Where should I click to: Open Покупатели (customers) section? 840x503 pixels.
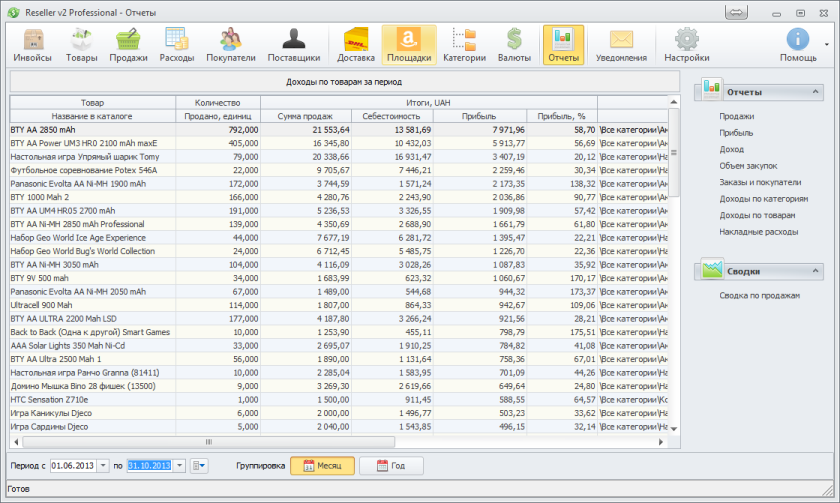click(230, 45)
